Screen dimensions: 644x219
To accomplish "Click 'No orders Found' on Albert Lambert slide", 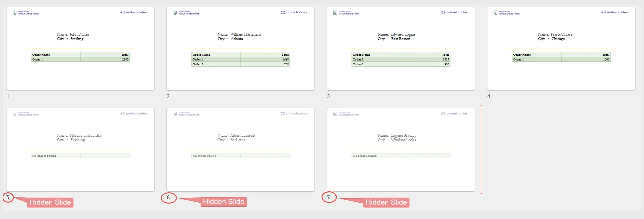I will pos(204,156).
